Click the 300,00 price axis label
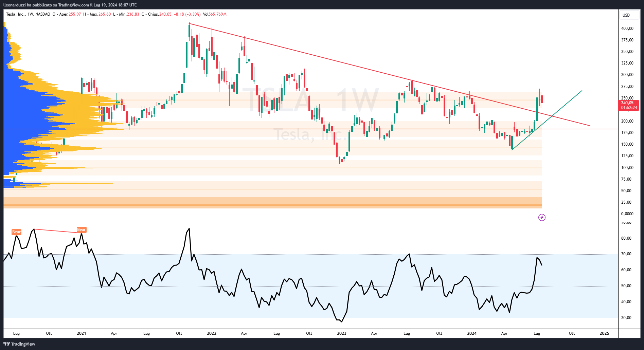The image size is (644, 350). (x=627, y=75)
